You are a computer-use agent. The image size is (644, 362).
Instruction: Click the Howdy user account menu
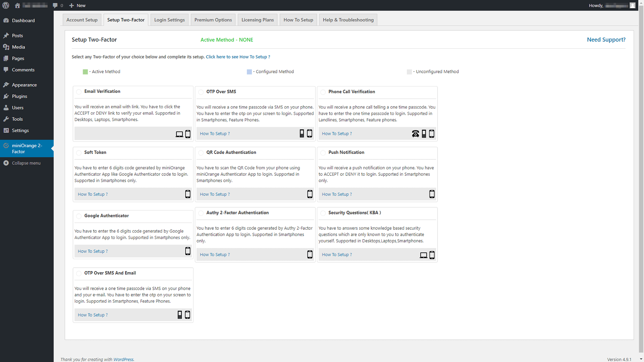[612, 5]
